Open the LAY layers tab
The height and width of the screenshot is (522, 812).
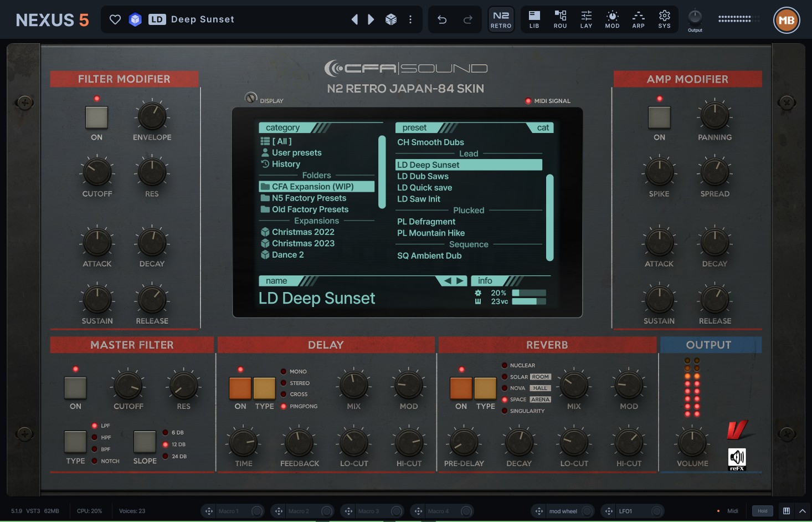click(x=586, y=19)
